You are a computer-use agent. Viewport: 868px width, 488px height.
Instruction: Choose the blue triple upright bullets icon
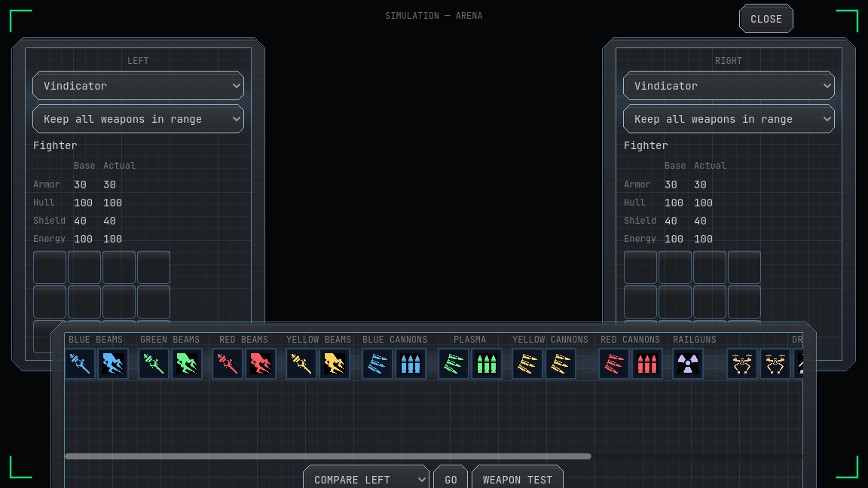pos(410,364)
